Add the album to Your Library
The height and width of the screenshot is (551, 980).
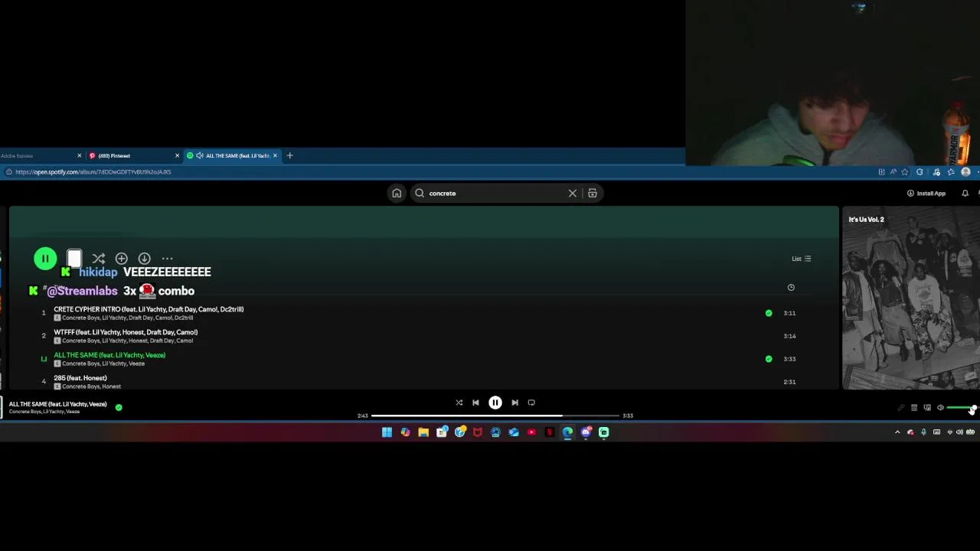[121, 259]
